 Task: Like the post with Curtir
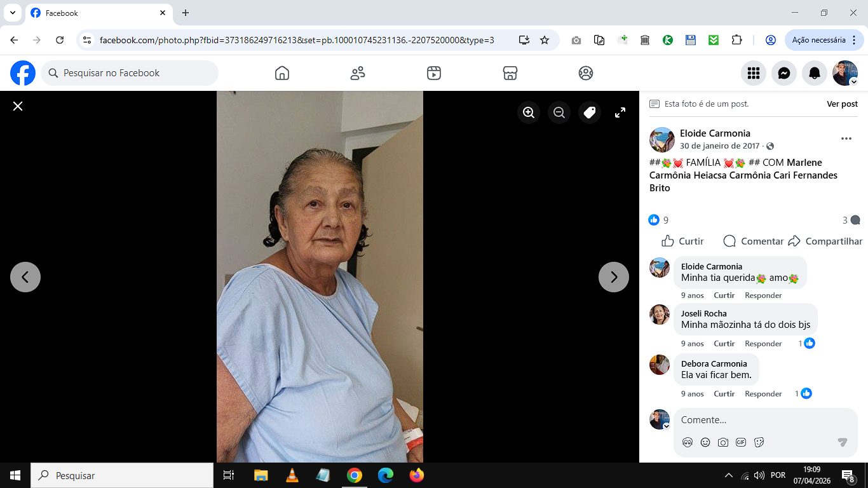click(682, 241)
